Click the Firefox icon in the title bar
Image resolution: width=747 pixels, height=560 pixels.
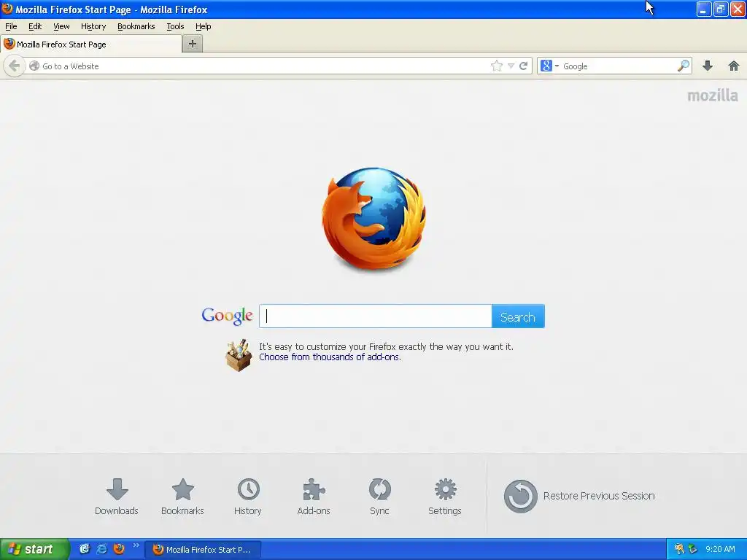[7, 9]
